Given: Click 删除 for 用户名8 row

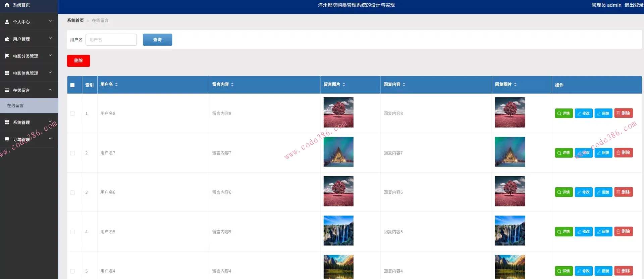Looking at the screenshot, I should point(624,113).
